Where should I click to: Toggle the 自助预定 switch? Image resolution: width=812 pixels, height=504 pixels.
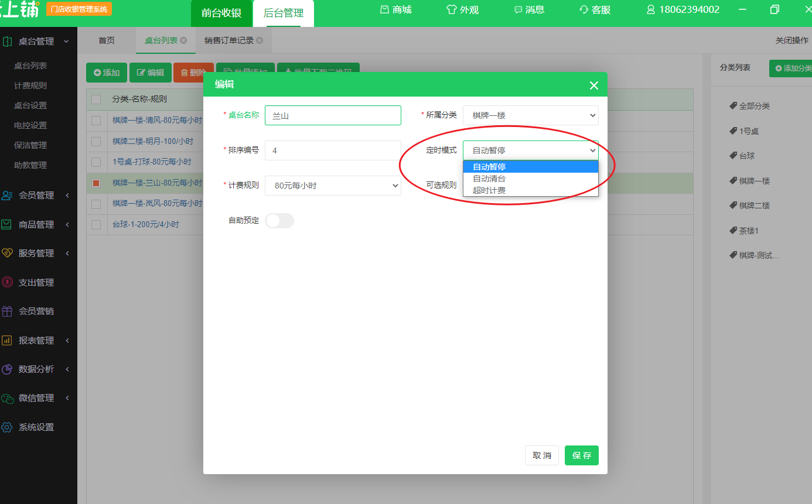[x=279, y=220]
